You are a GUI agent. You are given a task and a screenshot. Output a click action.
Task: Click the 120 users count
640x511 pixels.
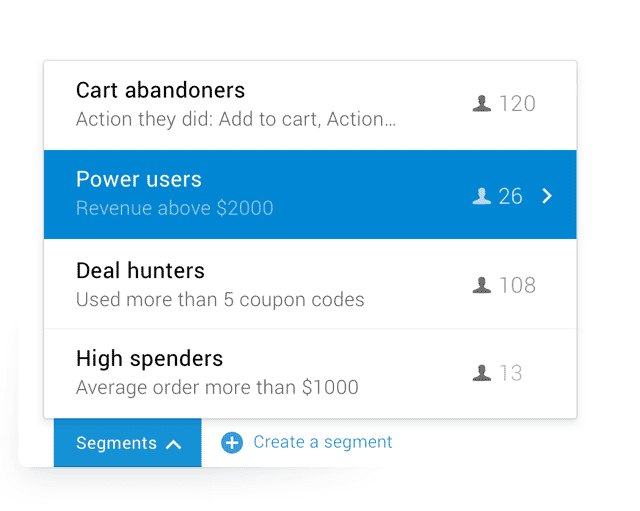pyautogui.click(x=518, y=104)
